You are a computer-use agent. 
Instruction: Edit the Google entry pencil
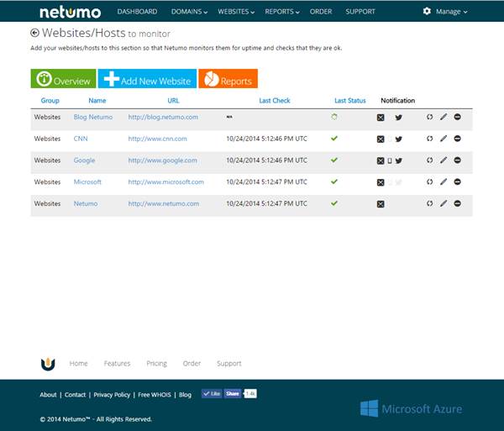tap(444, 160)
